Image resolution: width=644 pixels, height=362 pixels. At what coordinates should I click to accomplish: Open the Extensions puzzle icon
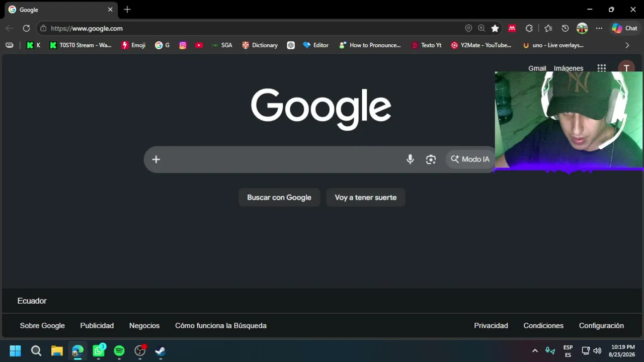click(x=529, y=29)
